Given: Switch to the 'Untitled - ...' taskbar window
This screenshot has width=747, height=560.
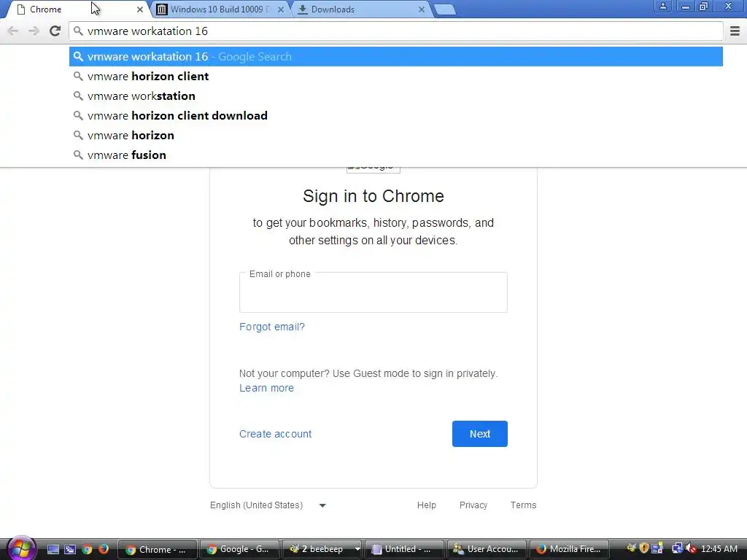Looking at the screenshot, I should (404, 549).
